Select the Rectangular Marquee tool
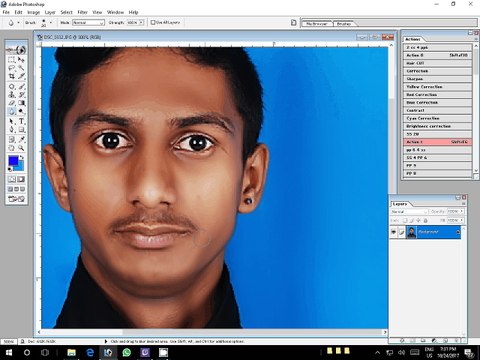Viewport: 480px width, 360px height. [x=12, y=60]
